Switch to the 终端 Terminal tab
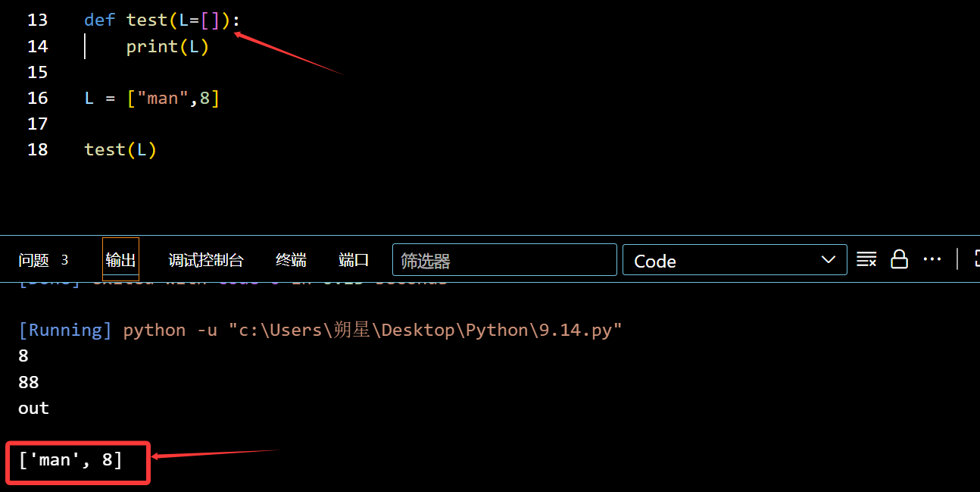980x492 pixels. (x=290, y=259)
